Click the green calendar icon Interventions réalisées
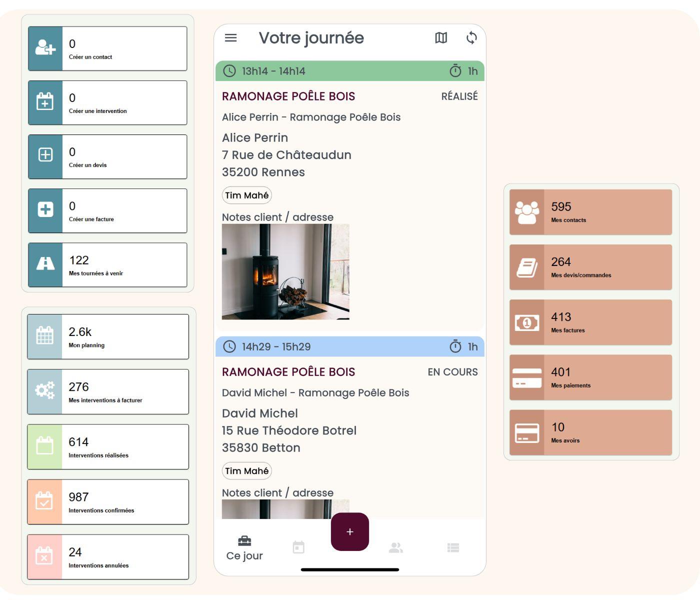Viewport: 700px width, 600px height. [x=44, y=445]
